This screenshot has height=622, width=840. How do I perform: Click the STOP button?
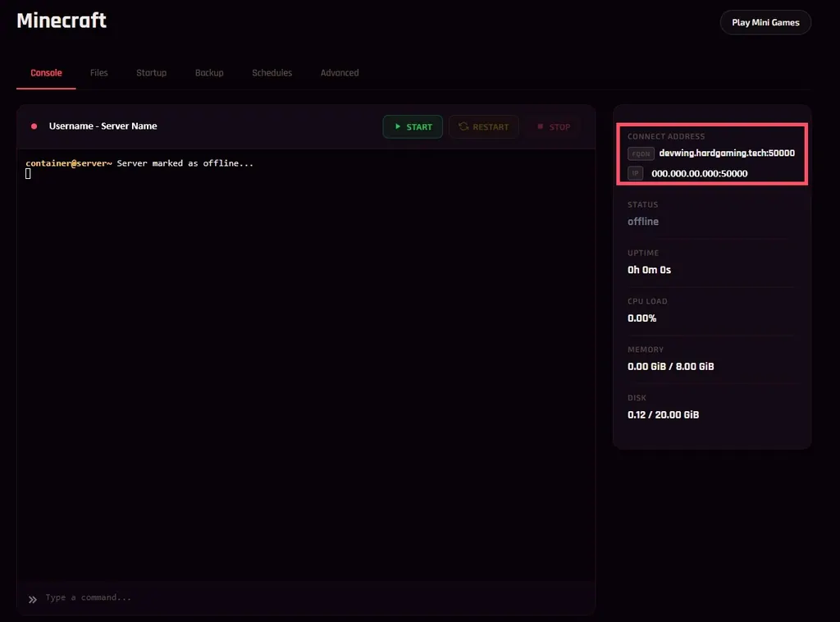click(554, 127)
